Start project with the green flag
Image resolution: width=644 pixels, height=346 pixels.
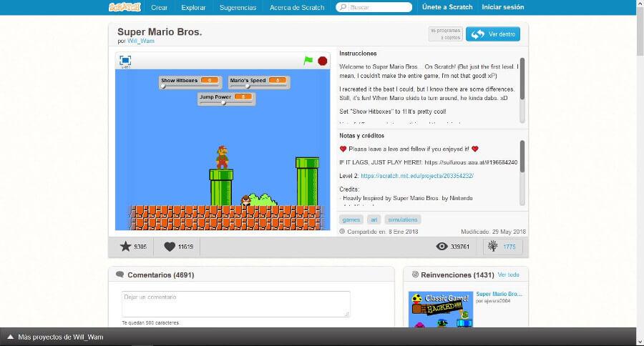point(308,61)
